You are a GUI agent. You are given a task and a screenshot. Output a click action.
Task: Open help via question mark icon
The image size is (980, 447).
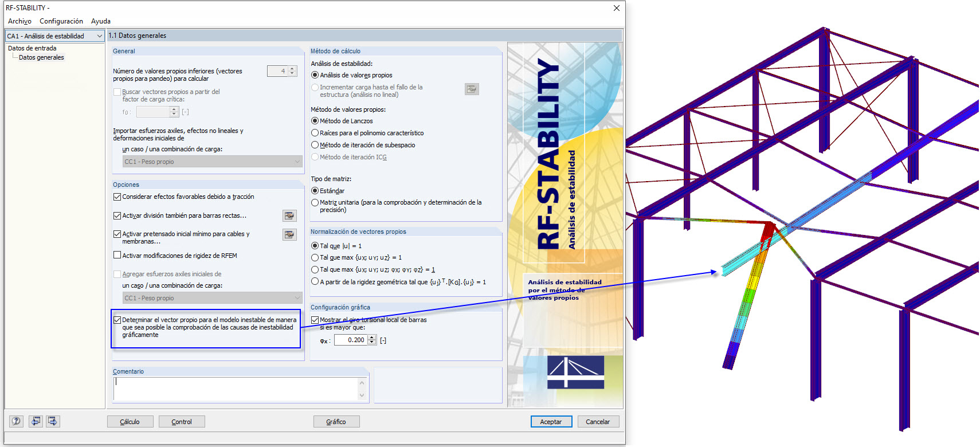click(x=16, y=421)
